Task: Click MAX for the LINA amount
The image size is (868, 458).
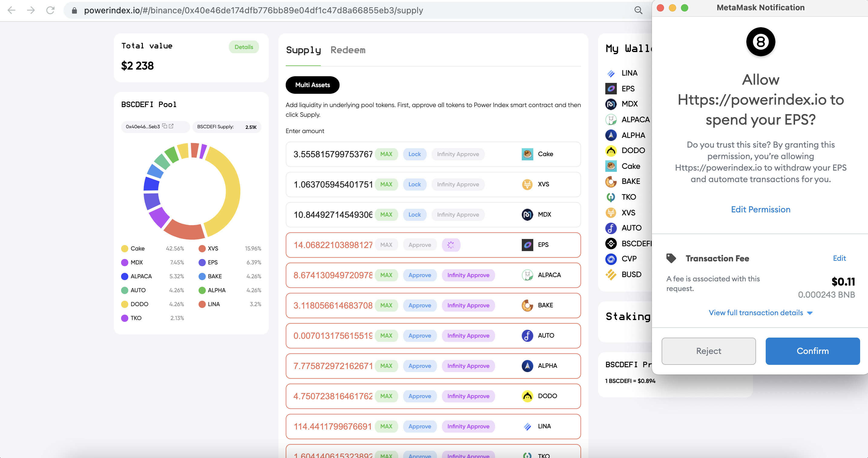Action: tap(386, 427)
